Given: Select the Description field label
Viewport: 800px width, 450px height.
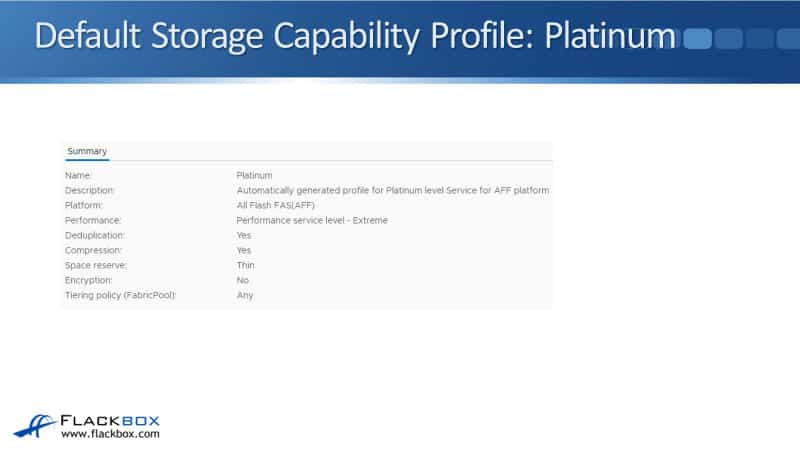Looking at the screenshot, I should 90,190.
